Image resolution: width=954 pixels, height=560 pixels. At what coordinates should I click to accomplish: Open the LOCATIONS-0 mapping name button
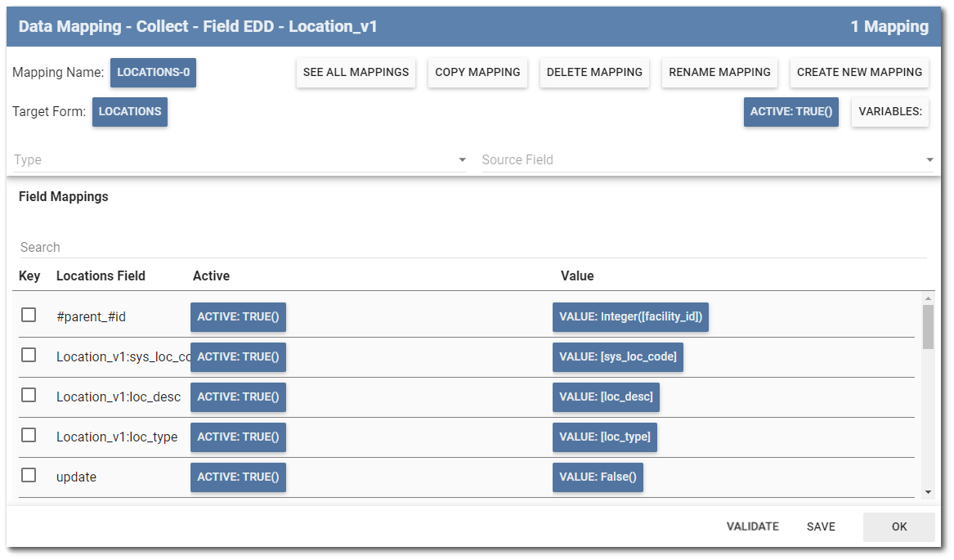(x=153, y=72)
